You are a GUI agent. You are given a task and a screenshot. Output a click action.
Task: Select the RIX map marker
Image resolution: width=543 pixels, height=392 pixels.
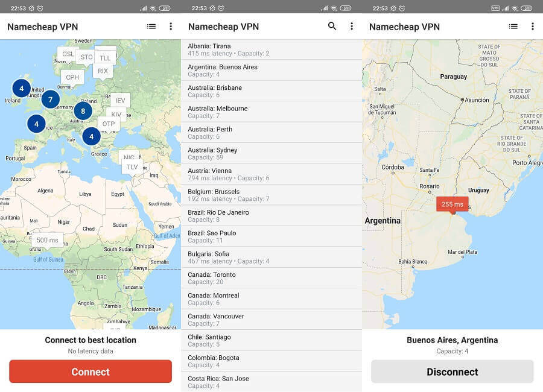click(103, 71)
